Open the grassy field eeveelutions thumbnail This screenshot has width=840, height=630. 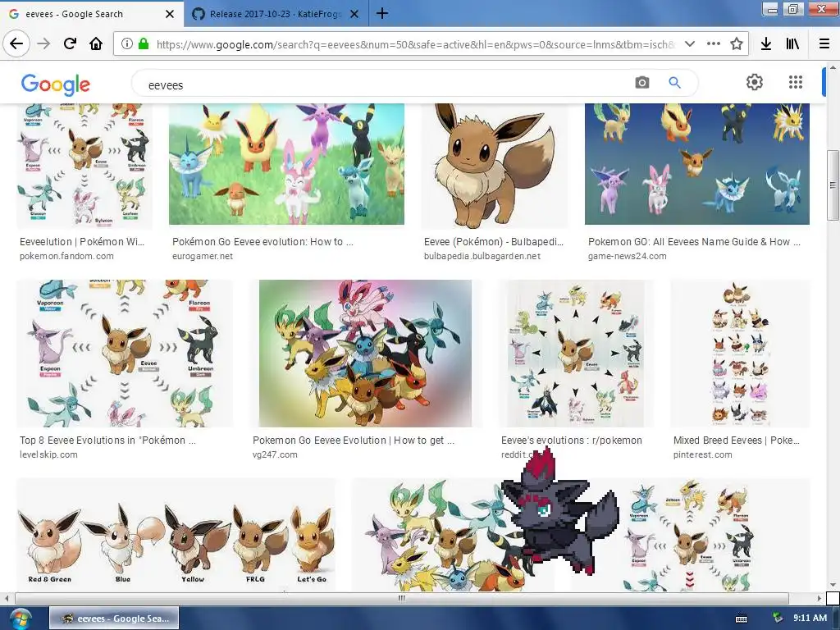(286, 164)
